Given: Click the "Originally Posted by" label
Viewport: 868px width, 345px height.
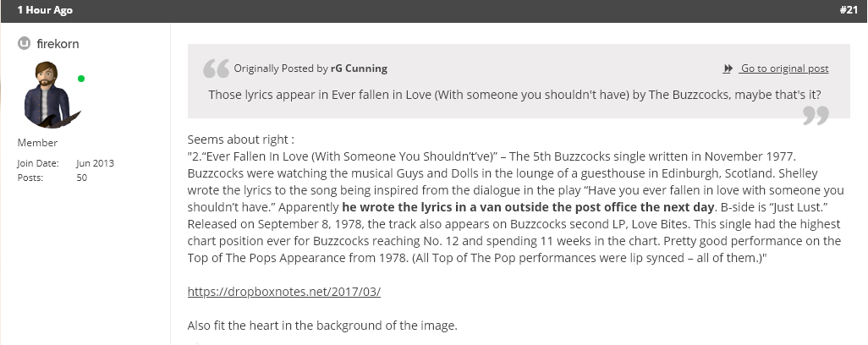Looking at the screenshot, I should pos(281,68).
